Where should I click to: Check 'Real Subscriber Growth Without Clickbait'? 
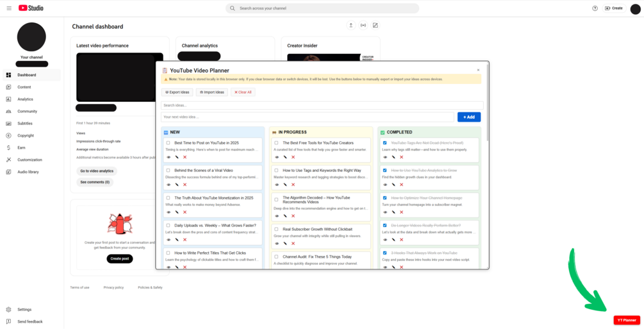point(276,229)
